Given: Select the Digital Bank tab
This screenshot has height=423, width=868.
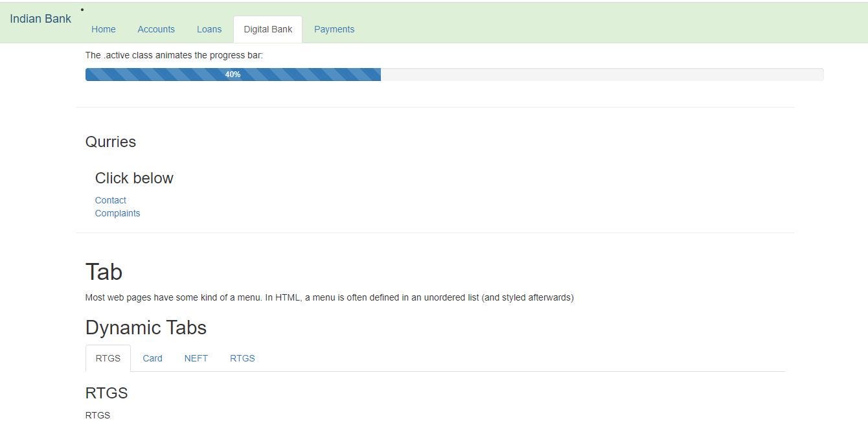Looking at the screenshot, I should click(x=268, y=29).
